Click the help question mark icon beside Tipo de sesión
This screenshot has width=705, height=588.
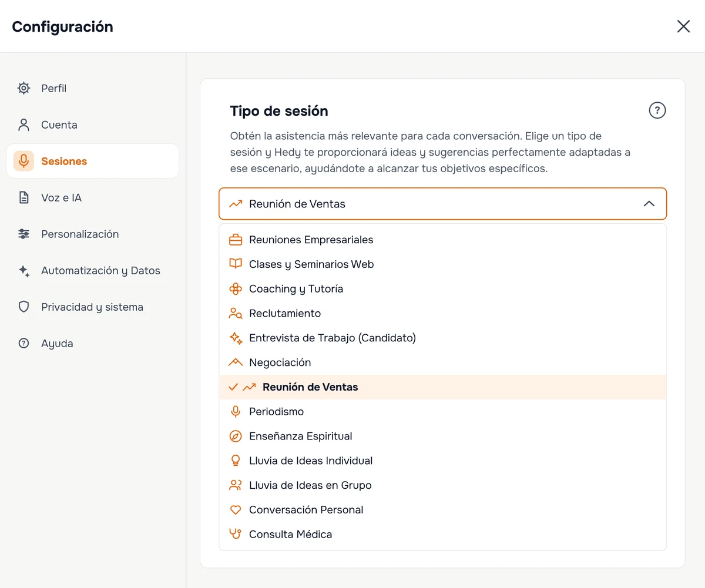(657, 110)
